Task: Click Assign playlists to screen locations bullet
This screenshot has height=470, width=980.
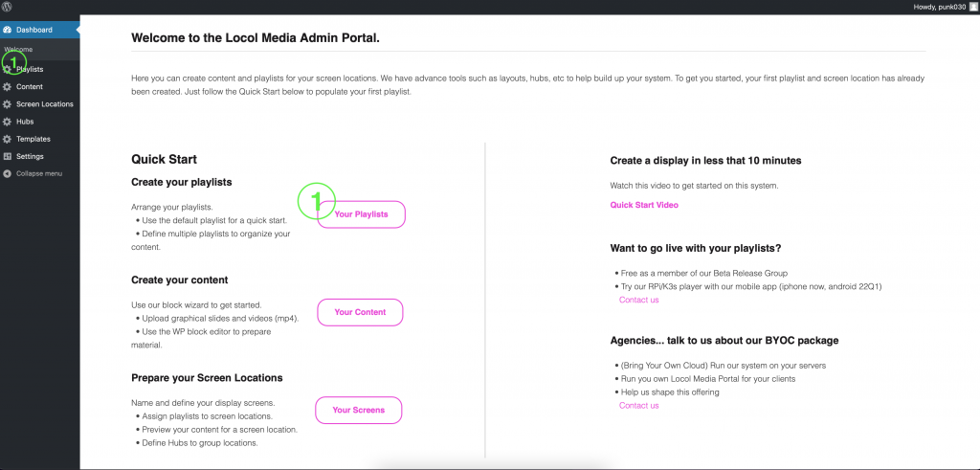Action: (x=207, y=416)
